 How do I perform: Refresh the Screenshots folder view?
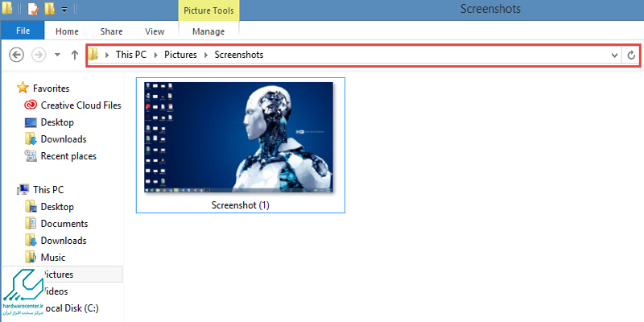pyautogui.click(x=631, y=55)
